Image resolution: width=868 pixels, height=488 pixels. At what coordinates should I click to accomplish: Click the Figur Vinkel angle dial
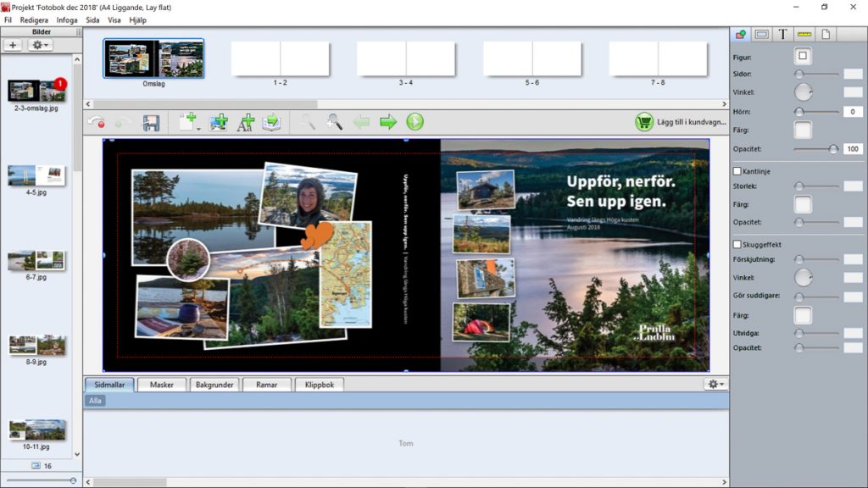click(804, 92)
